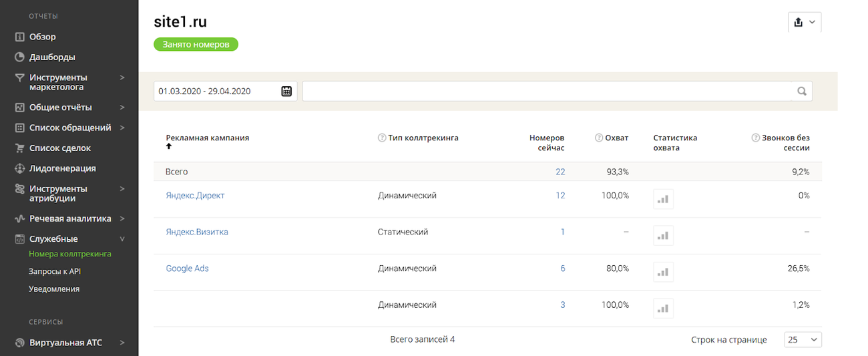The height and width of the screenshot is (356, 868).
Task: Collapse the Служебные sidebar section
Action: coord(122,239)
